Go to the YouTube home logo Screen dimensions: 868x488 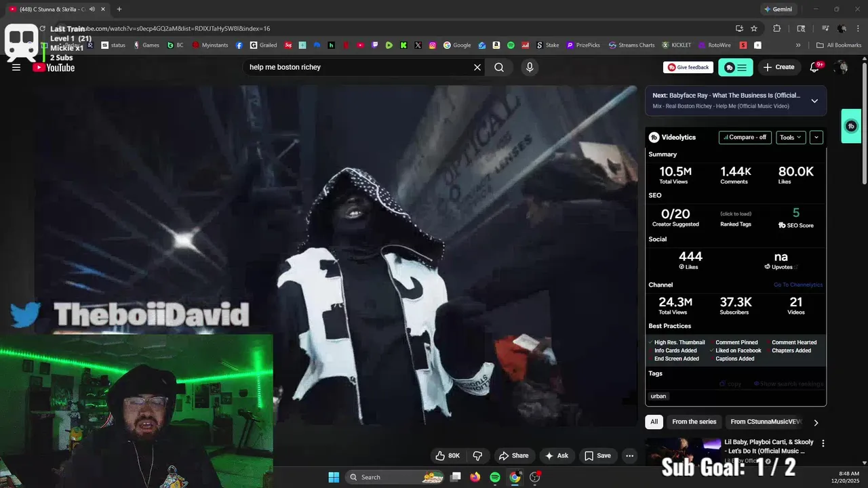point(54,67)
